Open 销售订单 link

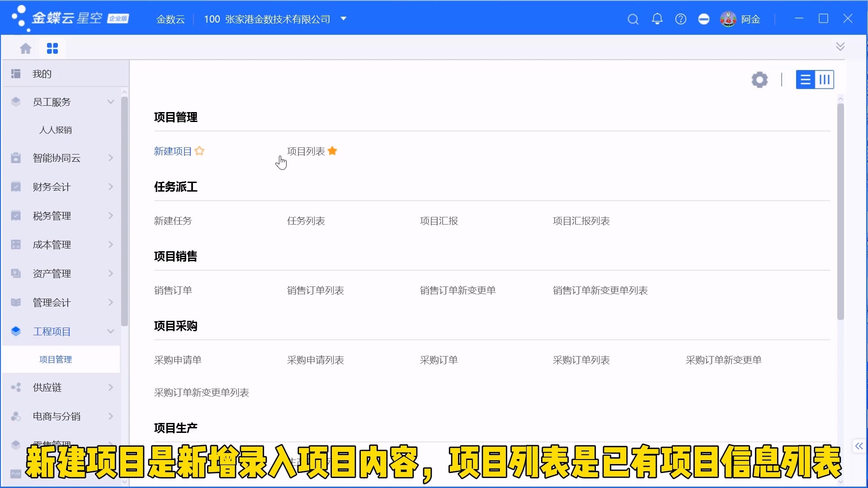click(x=173, y=291)
